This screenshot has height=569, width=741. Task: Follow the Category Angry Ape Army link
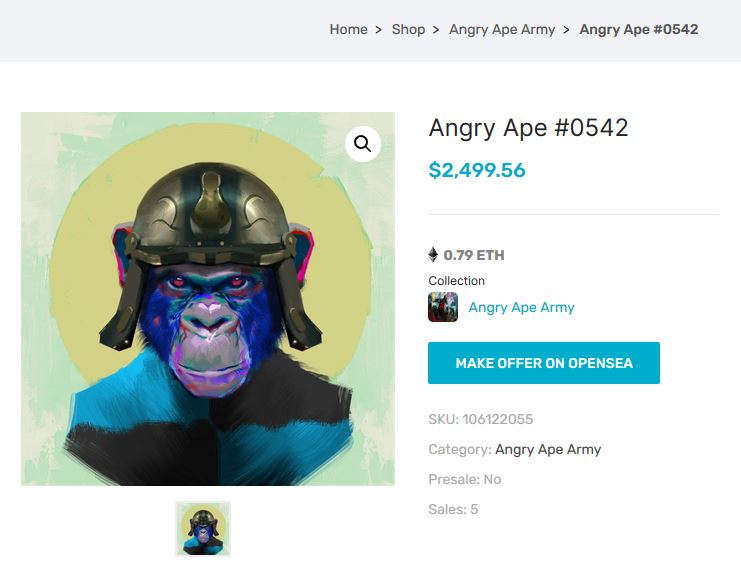(548, 449)
